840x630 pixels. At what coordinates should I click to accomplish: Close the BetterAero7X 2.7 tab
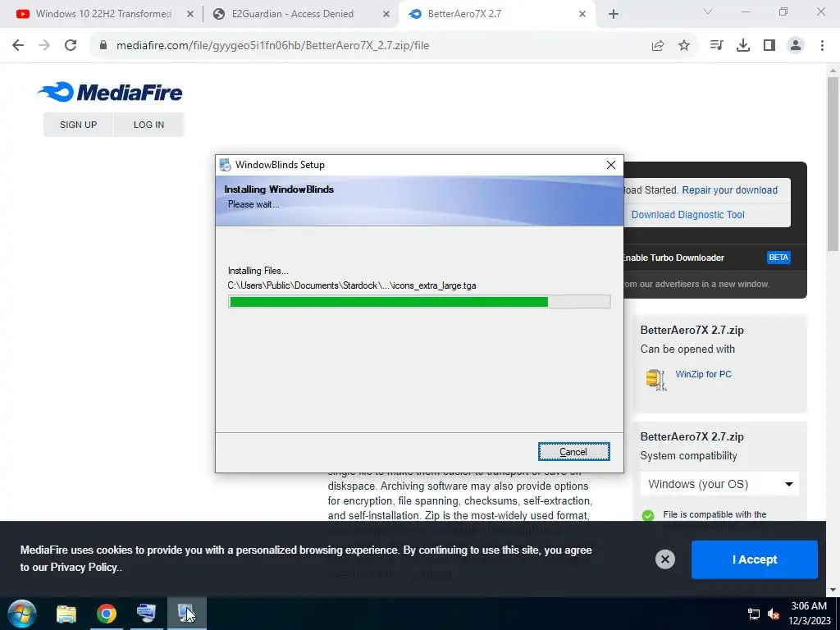[582, 15]
